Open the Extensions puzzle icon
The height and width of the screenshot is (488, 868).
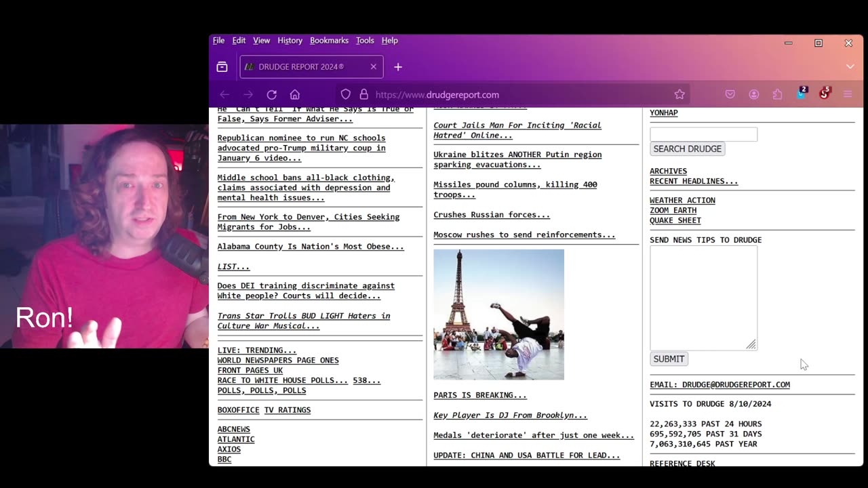[777, 95]
